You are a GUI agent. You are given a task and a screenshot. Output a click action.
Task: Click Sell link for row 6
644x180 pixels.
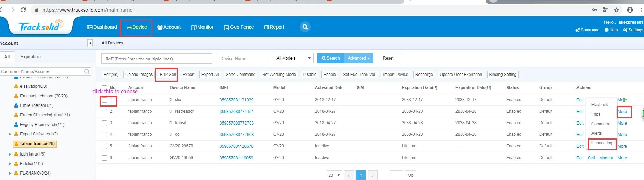click(x=591, y=158)
